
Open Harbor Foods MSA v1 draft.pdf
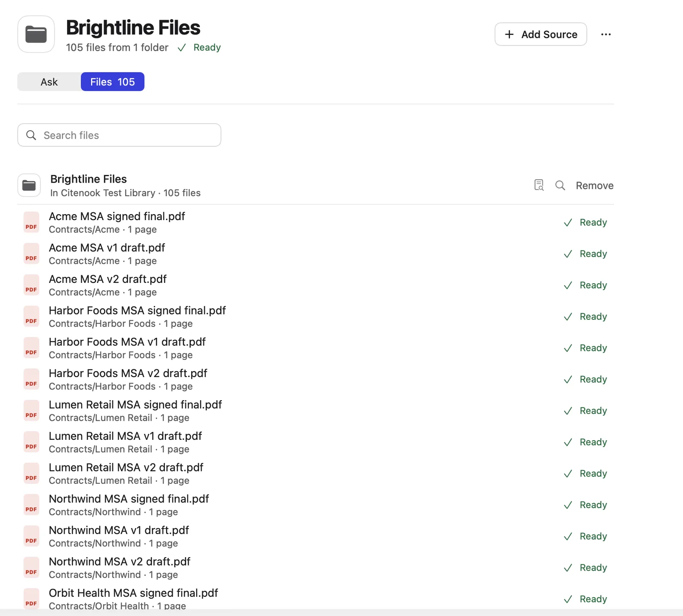[x=127, y=342]
